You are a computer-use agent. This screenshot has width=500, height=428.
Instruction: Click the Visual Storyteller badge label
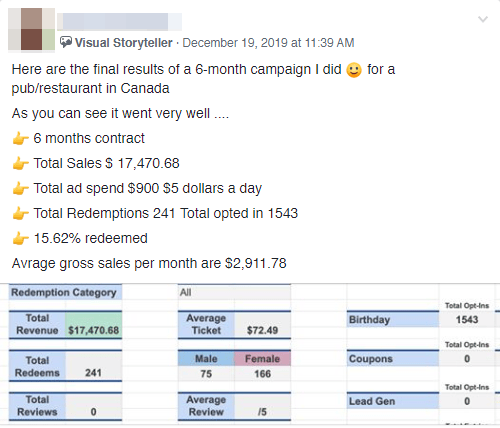click(123, 43)
